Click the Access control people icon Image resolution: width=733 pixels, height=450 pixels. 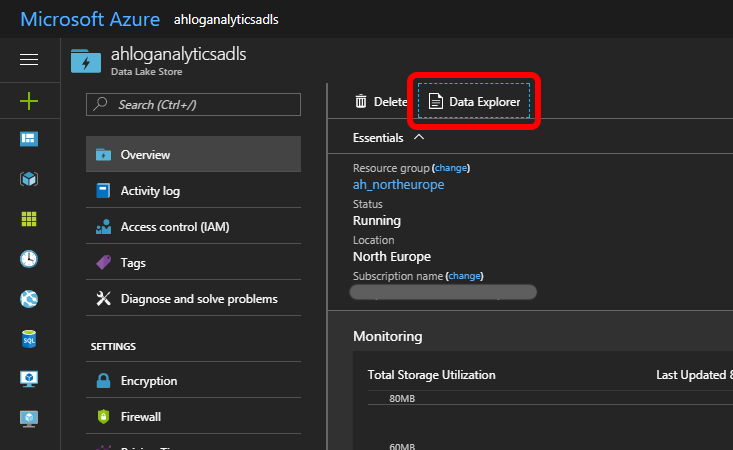click(103, 227)
